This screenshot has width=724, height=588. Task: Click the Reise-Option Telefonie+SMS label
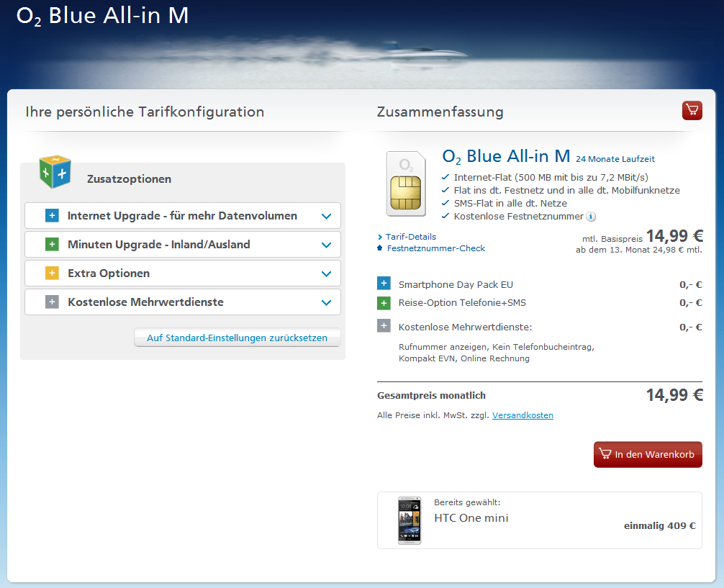(x=462, y=302)
